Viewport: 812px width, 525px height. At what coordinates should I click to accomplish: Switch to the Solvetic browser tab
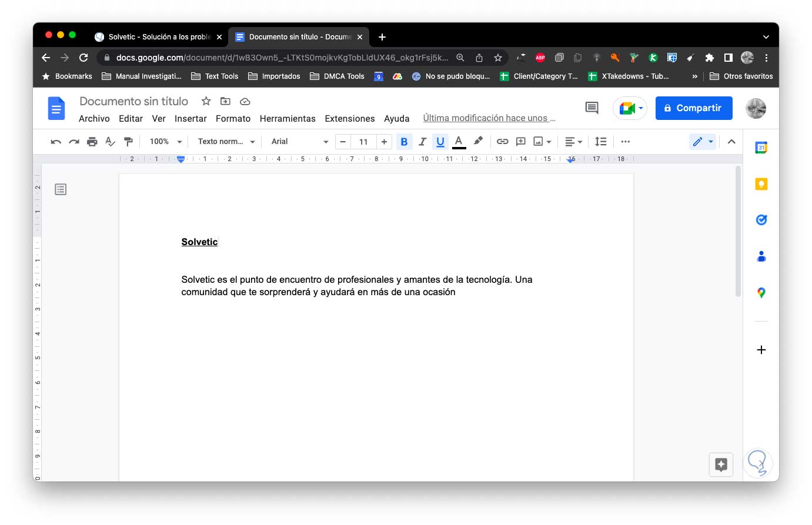(x=158, y=36)
